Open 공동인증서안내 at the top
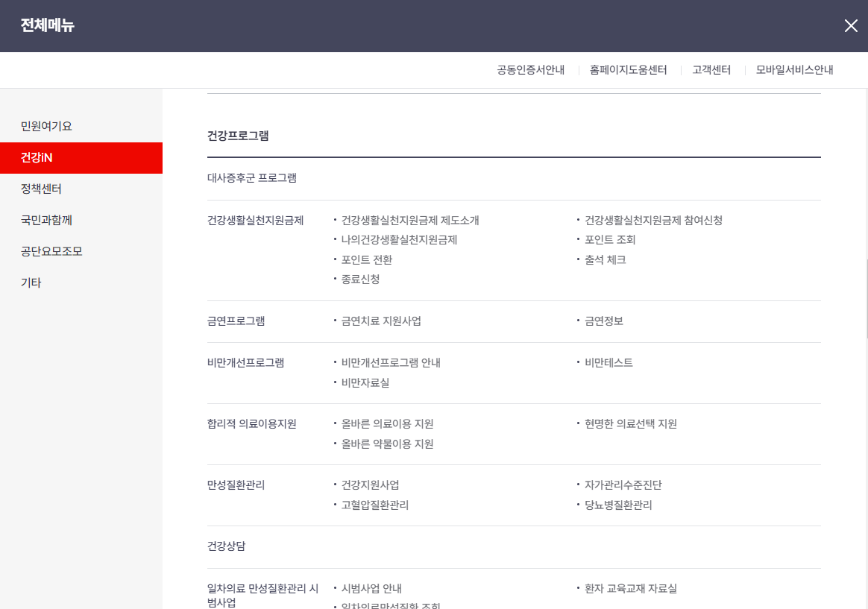The width and height of the screenshot is (868, 609). point(529,69)
